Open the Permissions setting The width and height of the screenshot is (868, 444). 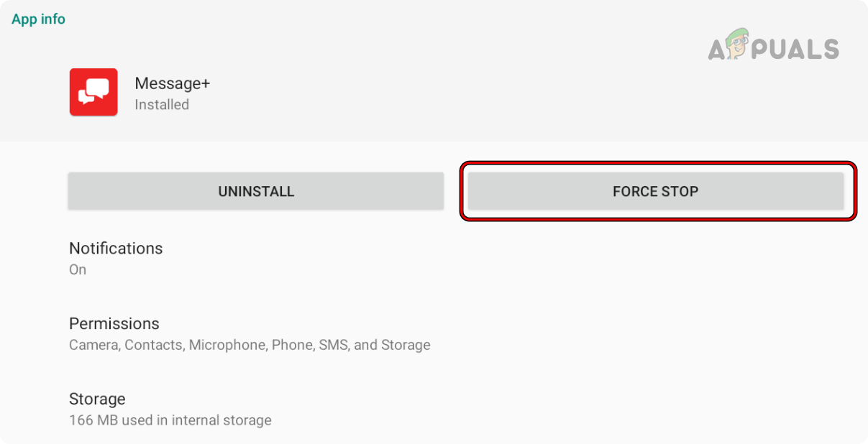point(114,324)
